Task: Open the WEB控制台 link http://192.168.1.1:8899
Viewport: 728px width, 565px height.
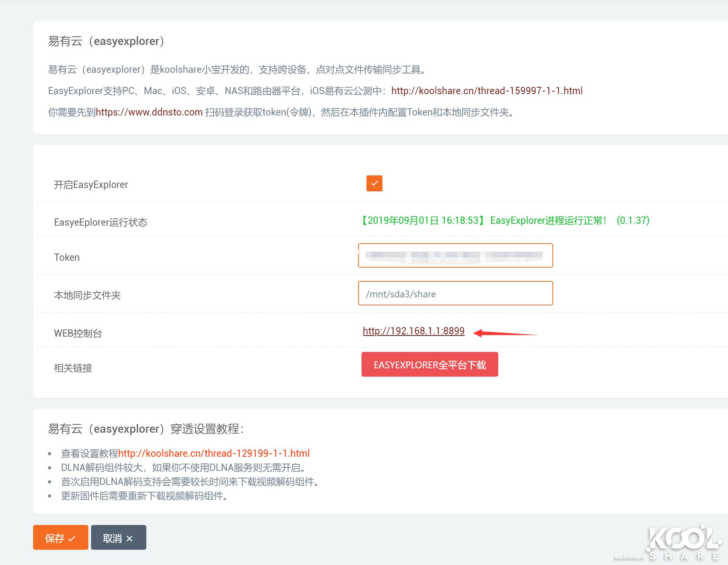Action: click(414, 331)
